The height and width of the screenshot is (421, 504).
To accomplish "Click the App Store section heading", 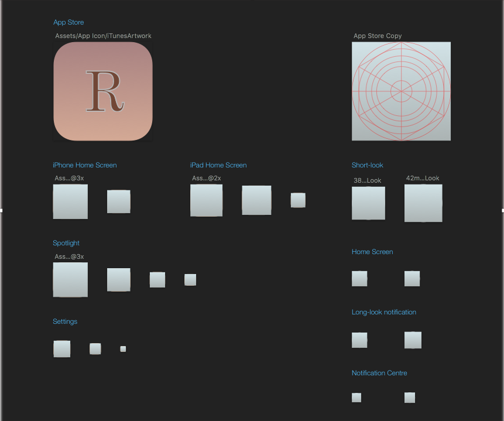I will point(68,22).
